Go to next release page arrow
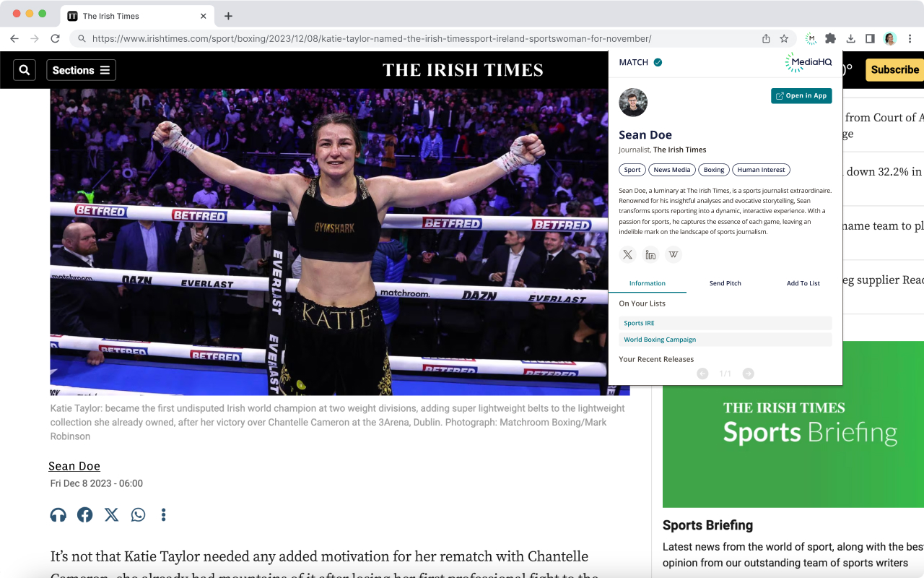Viewport: 924px width, 578px height. point(749,374)
